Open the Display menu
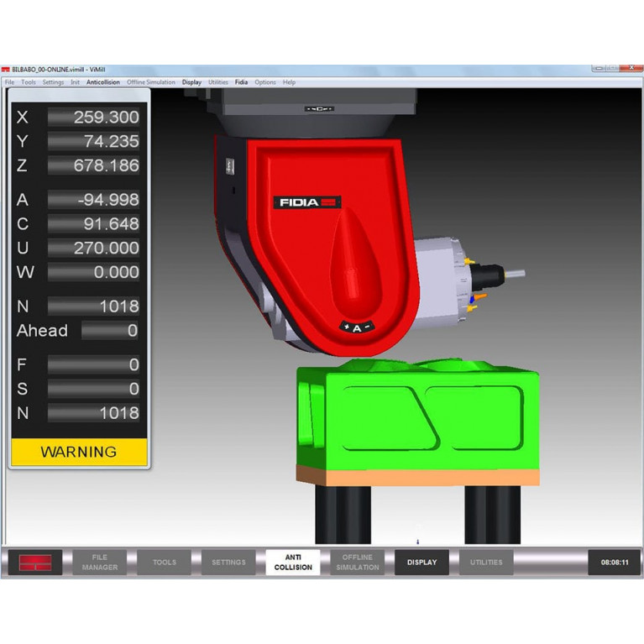Image resolution: width=644 pixels, height=644 pixels. pyautogui.click(x=191, y=82)
